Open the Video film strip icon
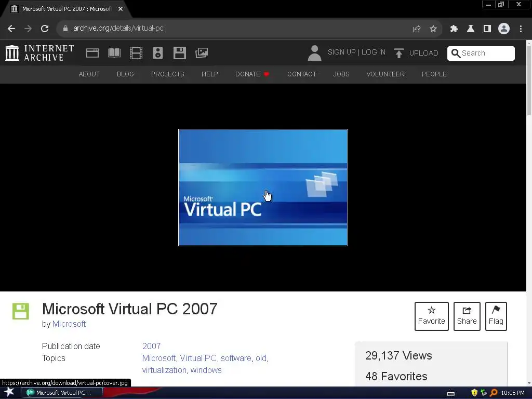 (136, 53)
